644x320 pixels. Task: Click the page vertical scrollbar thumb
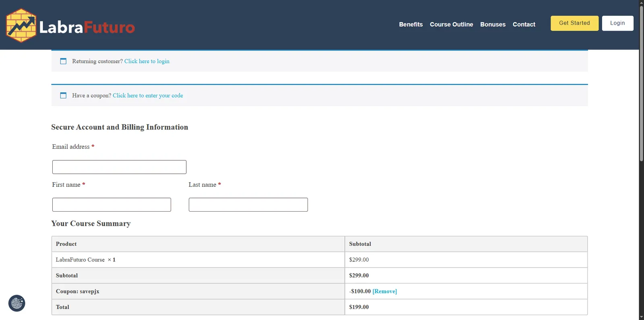pos(641,84)
